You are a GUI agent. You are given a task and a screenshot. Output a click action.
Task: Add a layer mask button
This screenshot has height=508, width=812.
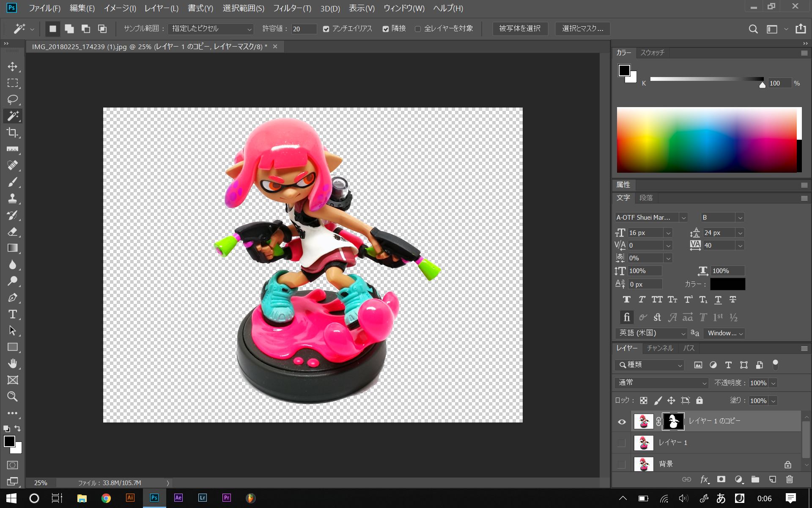pyautogui.click(x=721, y=479)
